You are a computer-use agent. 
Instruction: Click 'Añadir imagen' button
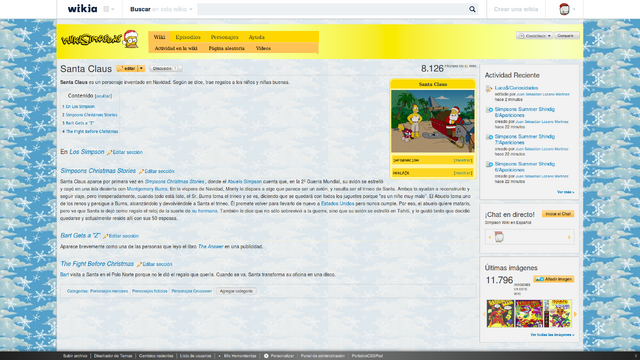[554, 279]
